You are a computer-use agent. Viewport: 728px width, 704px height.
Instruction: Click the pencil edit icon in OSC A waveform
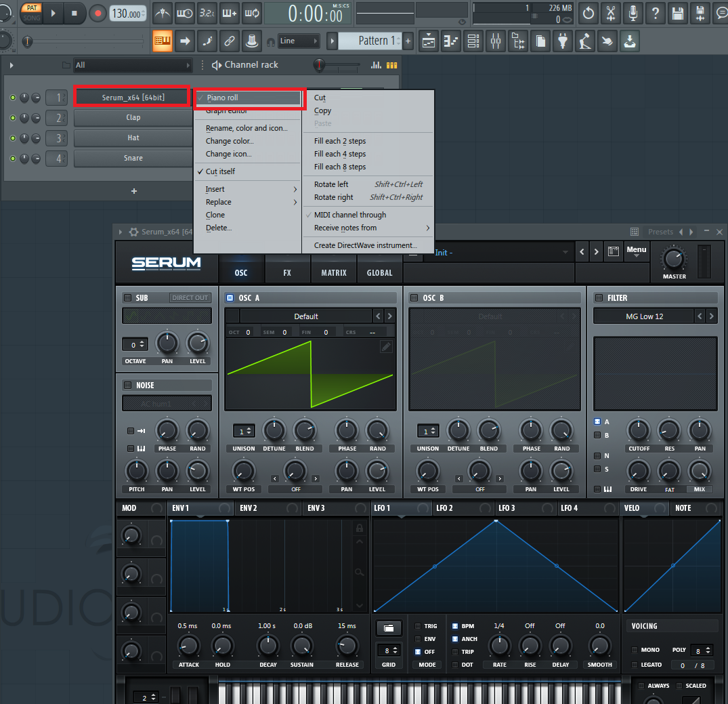click(386, 347)
